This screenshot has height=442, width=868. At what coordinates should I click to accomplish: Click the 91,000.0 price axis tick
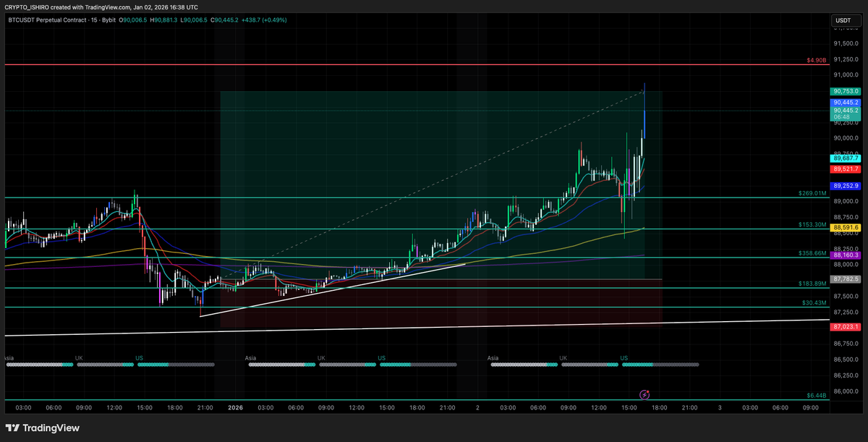pos(846,75)
